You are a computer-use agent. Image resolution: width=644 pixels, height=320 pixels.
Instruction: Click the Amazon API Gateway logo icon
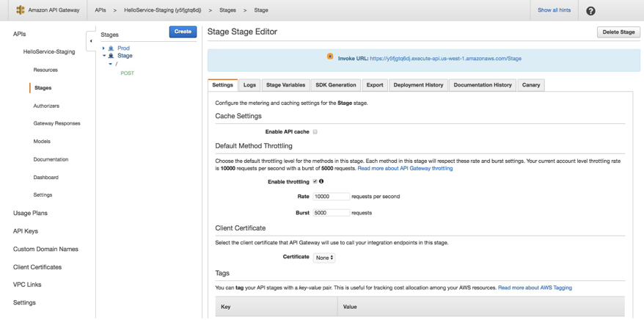click(21, 10)
